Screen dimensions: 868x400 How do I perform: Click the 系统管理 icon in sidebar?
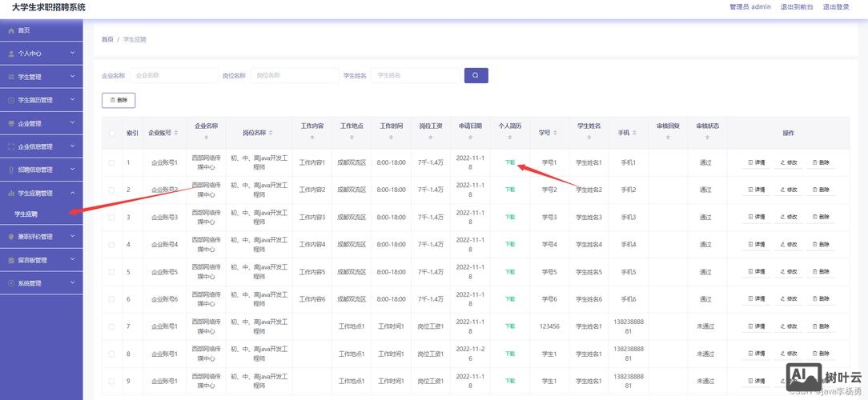coord(10,283)
